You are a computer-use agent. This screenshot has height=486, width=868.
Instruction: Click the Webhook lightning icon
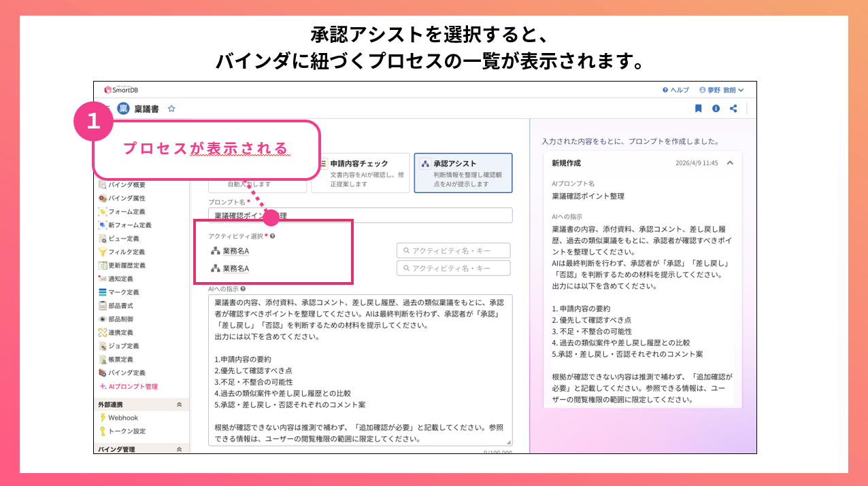103,418
